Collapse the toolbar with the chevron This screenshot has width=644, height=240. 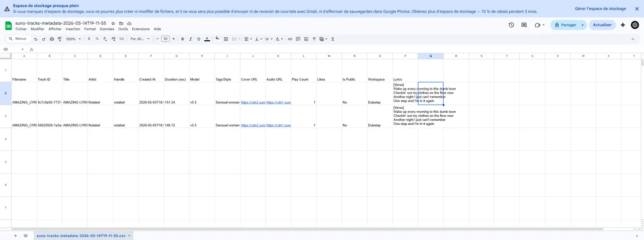[x=633, y=39]
